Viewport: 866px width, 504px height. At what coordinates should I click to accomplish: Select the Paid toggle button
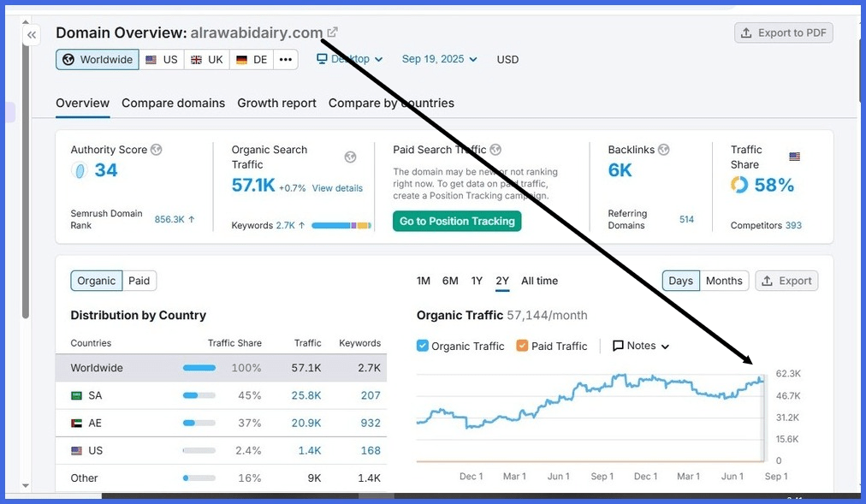point(139,281)
